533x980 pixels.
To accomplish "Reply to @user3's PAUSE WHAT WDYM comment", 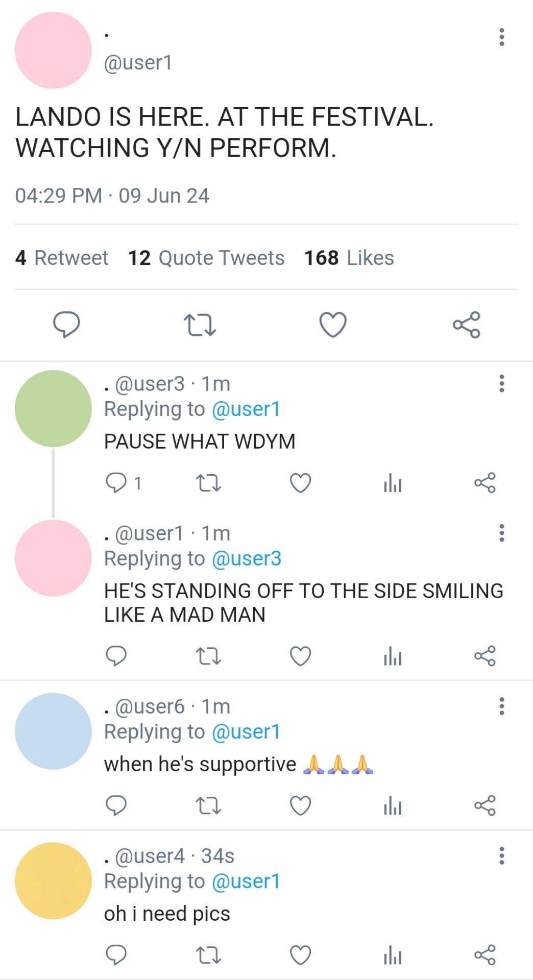I will (x=116, y=483).
